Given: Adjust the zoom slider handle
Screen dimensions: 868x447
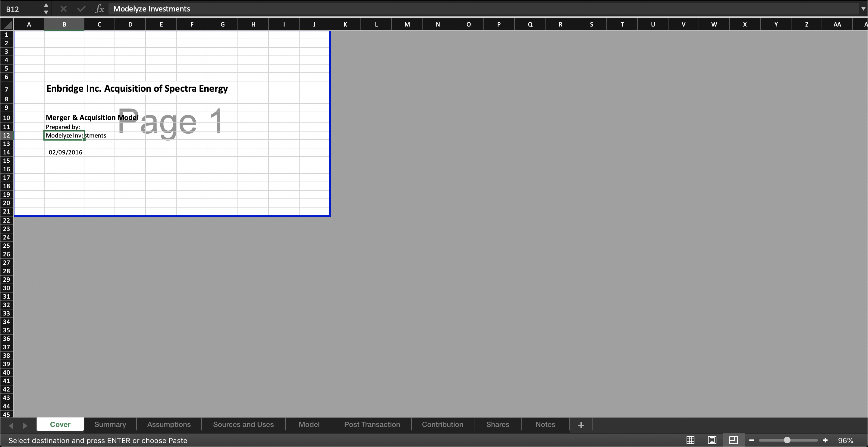Looking at the screenshot, I should coord(787,440).
